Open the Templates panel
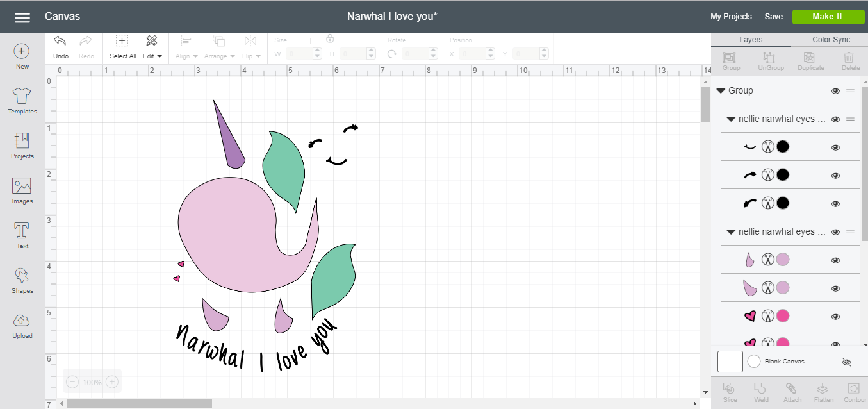 click(21, 101)
